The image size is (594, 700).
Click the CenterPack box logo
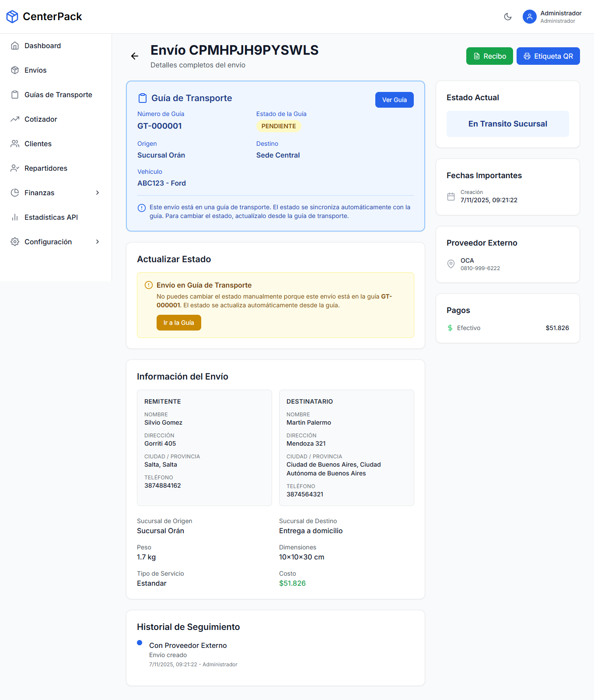coord(12,17)
